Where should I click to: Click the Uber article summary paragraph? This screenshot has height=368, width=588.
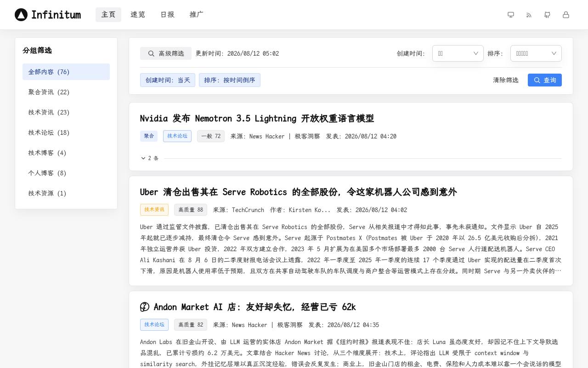351,249
